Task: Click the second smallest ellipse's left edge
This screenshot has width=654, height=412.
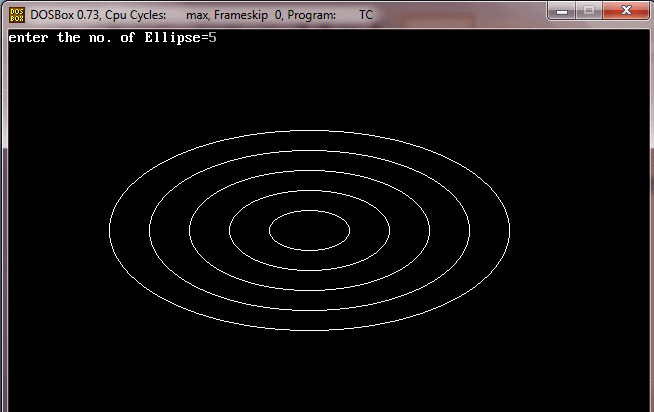Action: [229, 231]
